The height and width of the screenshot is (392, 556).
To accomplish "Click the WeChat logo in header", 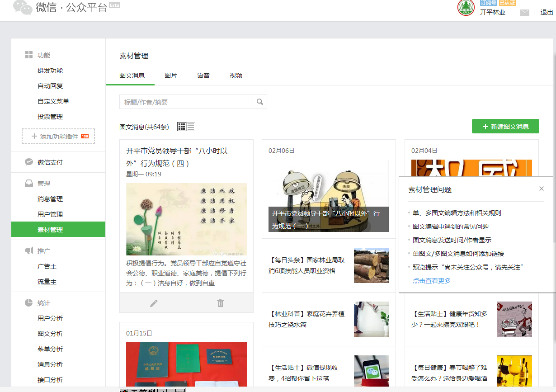I will coord(23,8).
